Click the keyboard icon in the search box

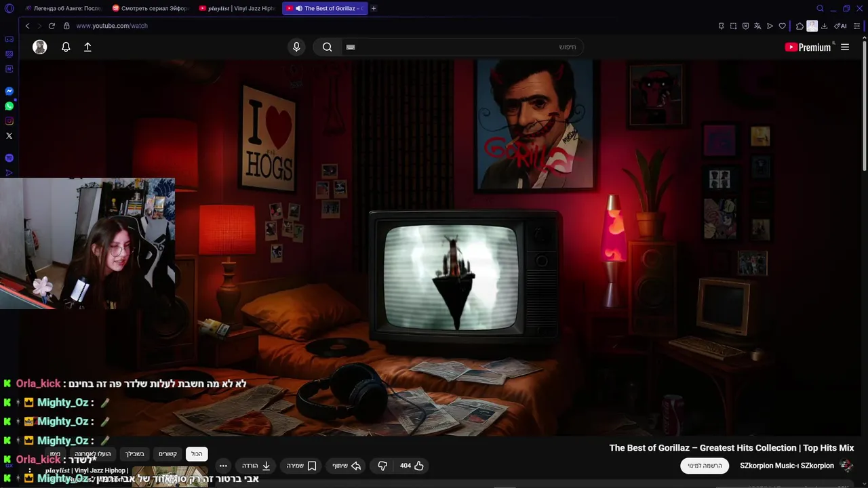click(351, 47)
